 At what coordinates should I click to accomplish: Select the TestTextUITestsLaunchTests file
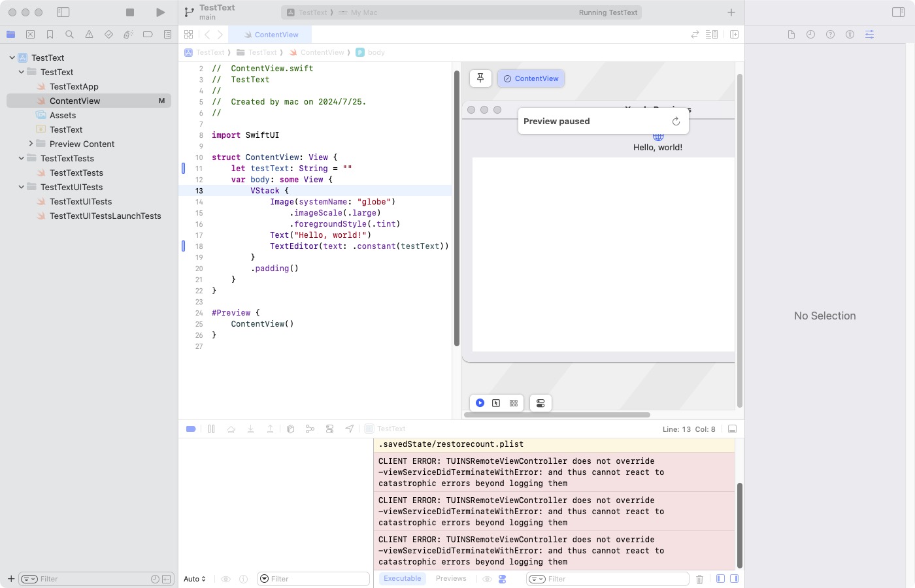(105, 216)
